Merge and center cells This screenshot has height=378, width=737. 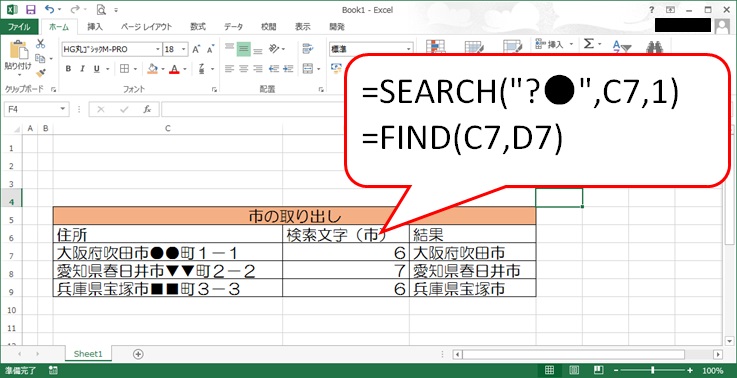308,69
